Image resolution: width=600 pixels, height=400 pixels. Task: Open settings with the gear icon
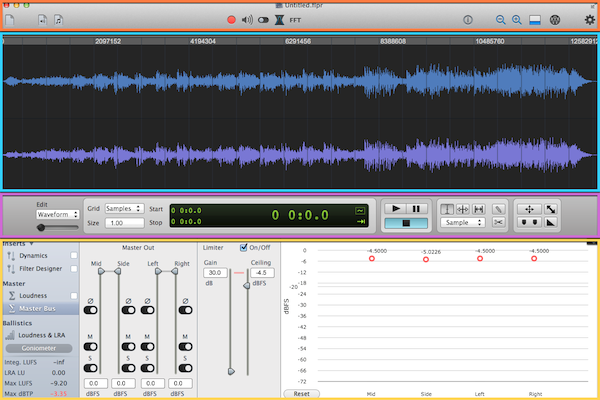tap(590, 20)
